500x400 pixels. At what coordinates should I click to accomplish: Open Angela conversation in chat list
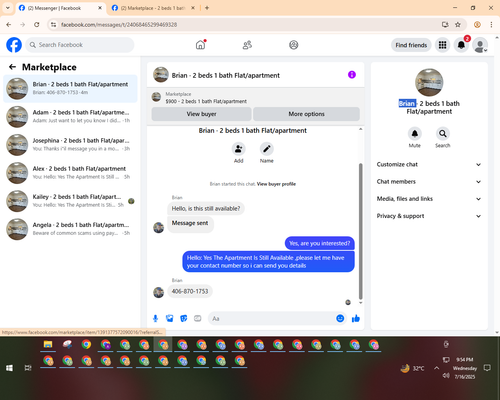click(x=70, y=229)
